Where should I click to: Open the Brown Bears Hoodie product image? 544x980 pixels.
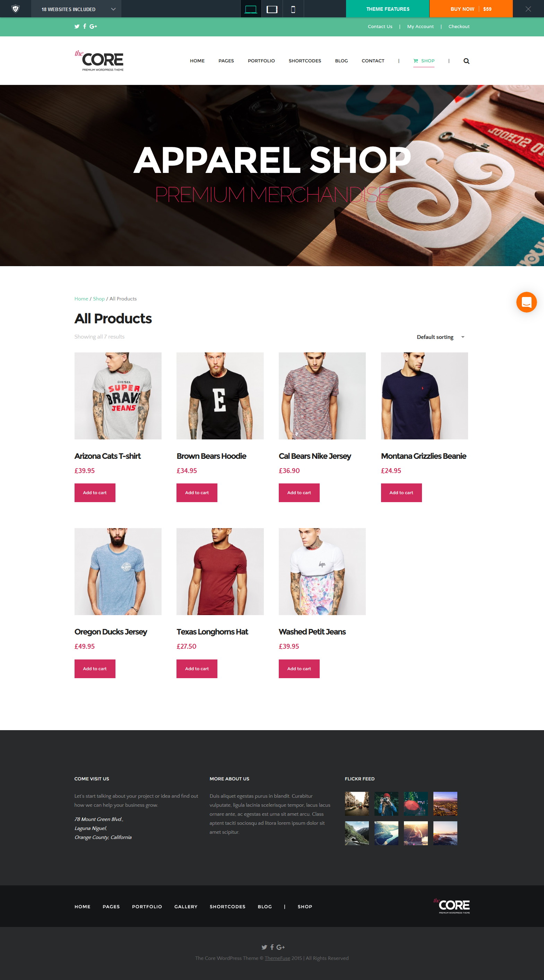(x=220, y=396)
